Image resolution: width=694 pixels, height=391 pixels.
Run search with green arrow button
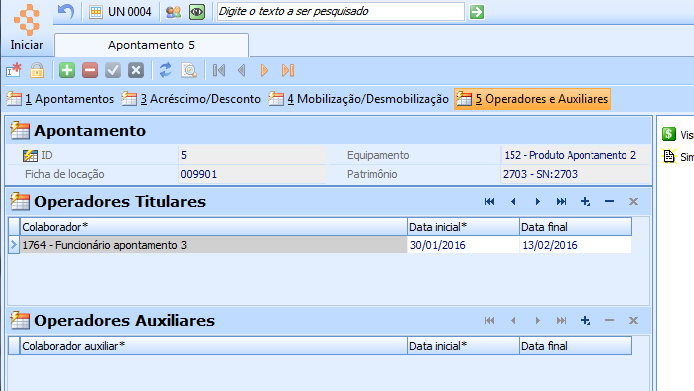[x=477, y=12]
